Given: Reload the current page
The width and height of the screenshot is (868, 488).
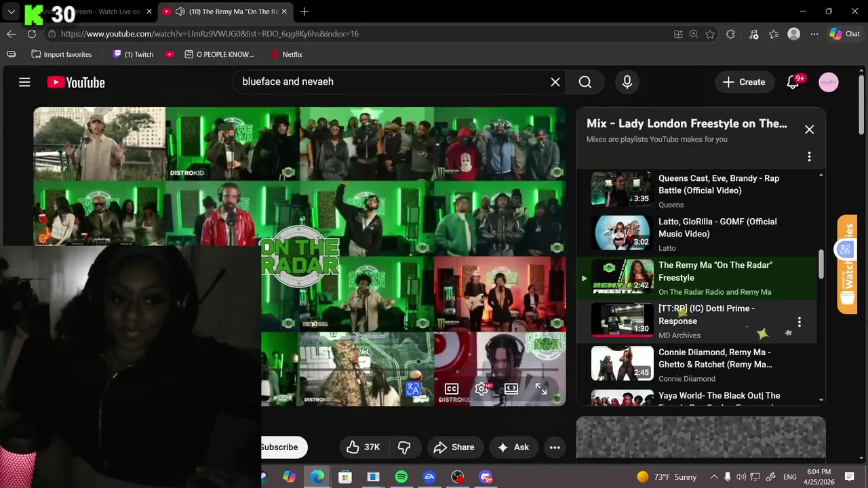Looking at the screenshot, I should tap(32, 34).
